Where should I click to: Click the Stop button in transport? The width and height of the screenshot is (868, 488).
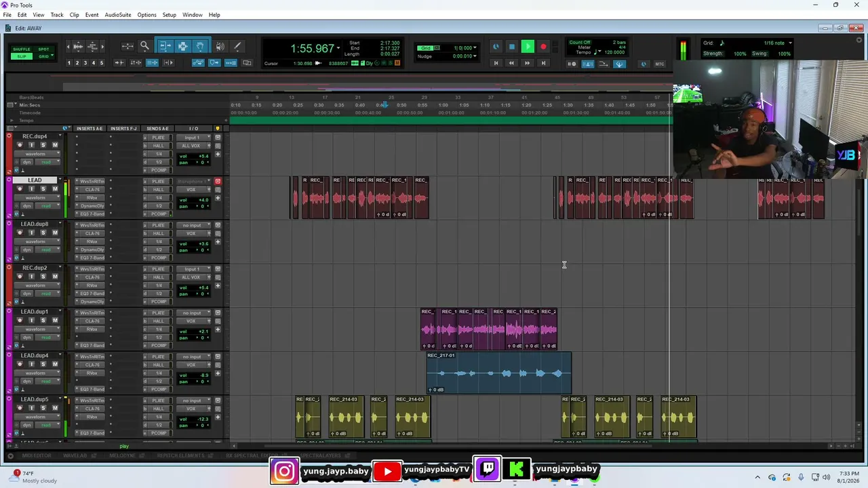[x=511, y=47]
